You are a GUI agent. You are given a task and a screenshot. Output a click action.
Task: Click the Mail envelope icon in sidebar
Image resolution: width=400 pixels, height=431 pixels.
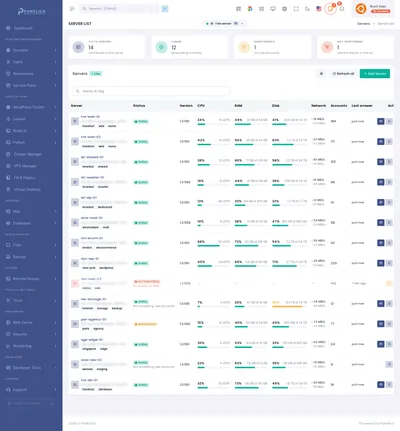pyautogui.click(x=8, y=211)
